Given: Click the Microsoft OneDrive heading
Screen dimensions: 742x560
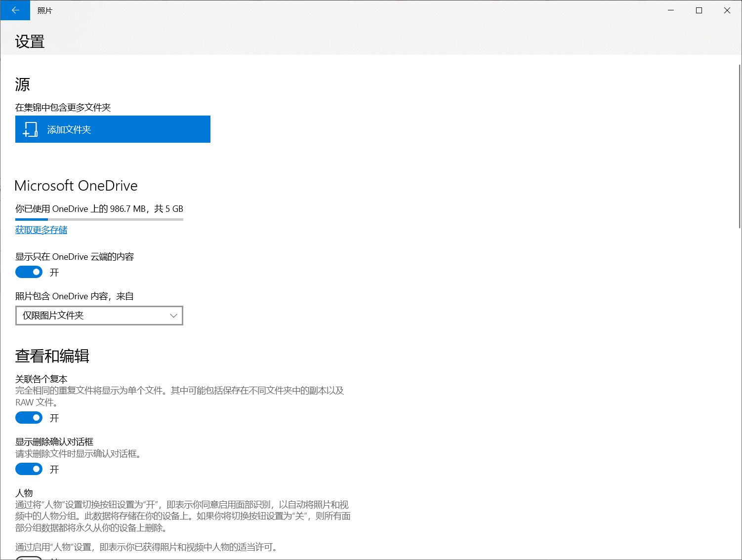Looking at the screenshot, I should click(76, 186).
